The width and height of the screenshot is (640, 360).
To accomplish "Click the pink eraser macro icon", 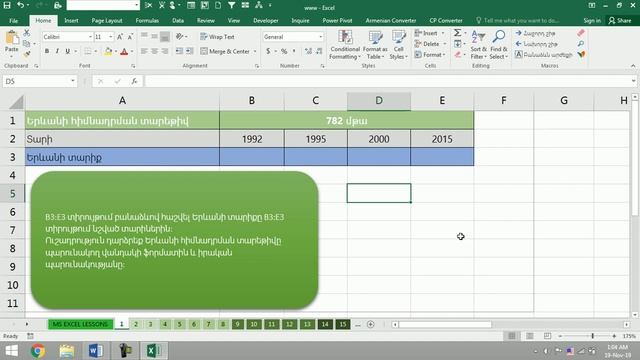I will pyautogui.click(x=581, y=33).
